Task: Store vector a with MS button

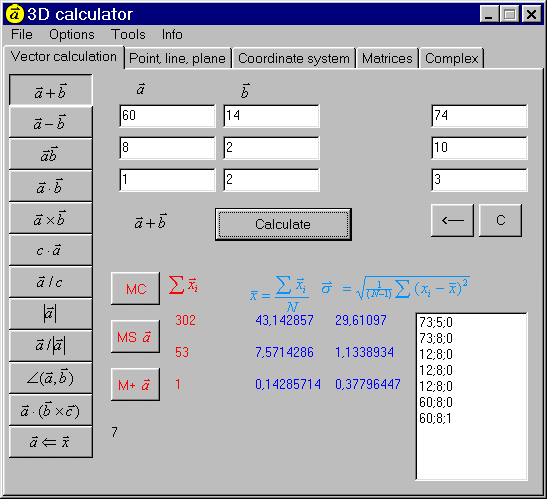Action: tap(135, 337)
